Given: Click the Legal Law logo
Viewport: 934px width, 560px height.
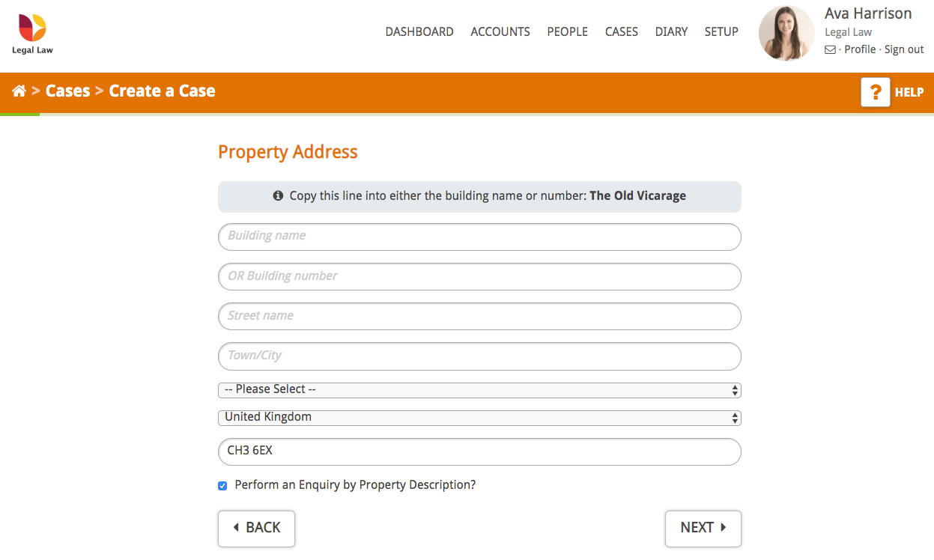Looking at the screenshot, I should click(31, 31).
